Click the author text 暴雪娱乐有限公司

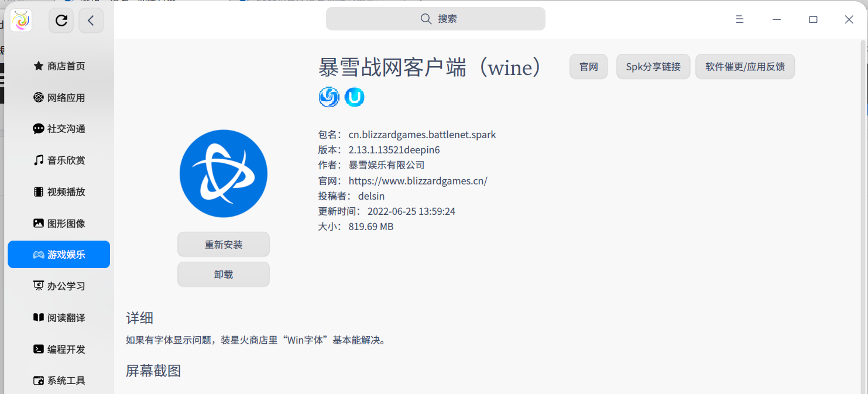386,165
